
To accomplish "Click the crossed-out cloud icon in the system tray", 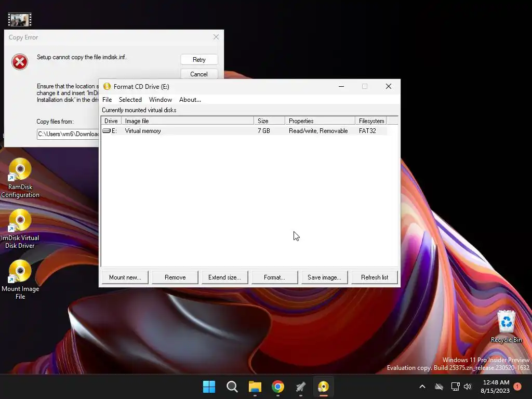I will coord(439,387).
